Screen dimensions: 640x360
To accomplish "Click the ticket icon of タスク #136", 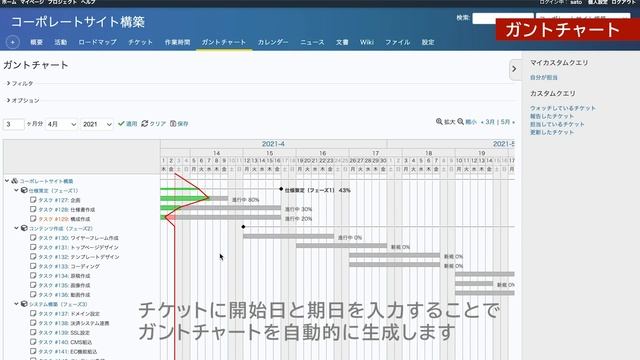I will 33,294.
